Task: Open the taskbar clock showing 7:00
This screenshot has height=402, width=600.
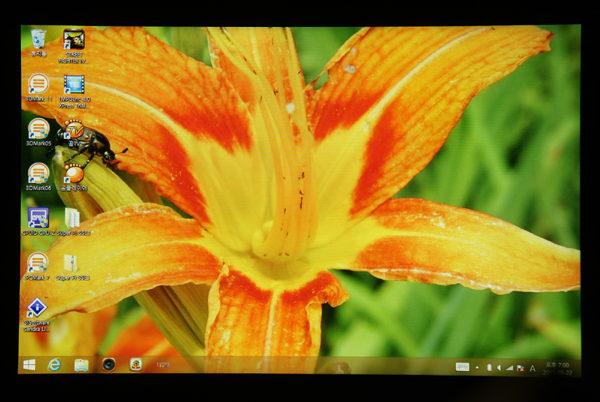Action: [557, 368]
